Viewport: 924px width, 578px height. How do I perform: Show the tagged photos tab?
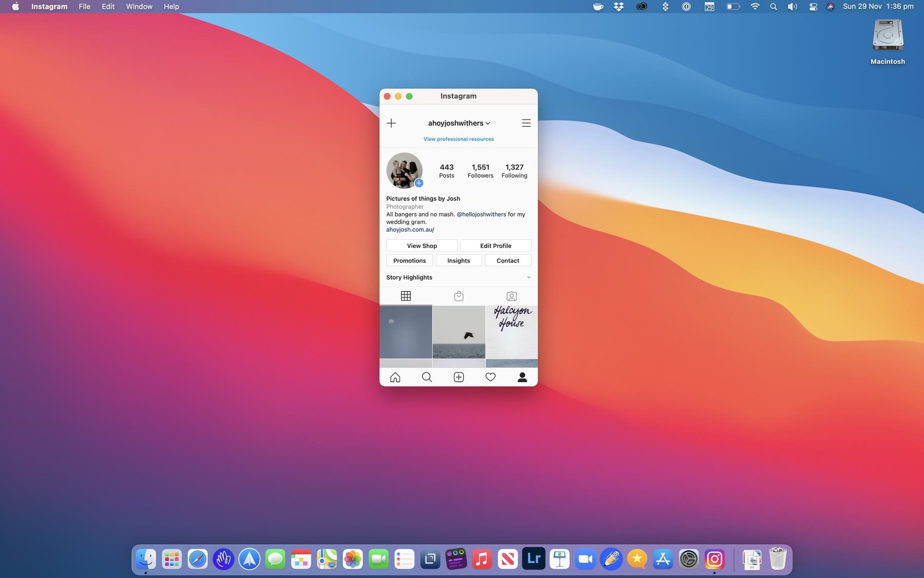point(511,296)
